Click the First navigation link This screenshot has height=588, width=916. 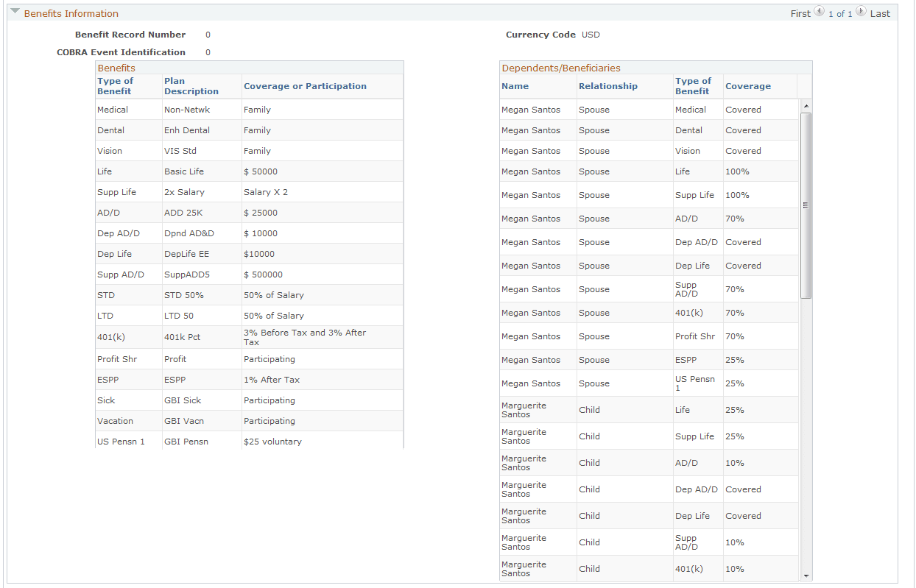(x=800, y=13)
